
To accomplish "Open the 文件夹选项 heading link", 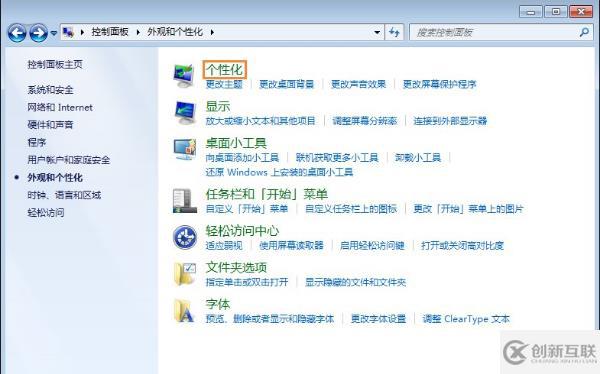I will 236,268.
